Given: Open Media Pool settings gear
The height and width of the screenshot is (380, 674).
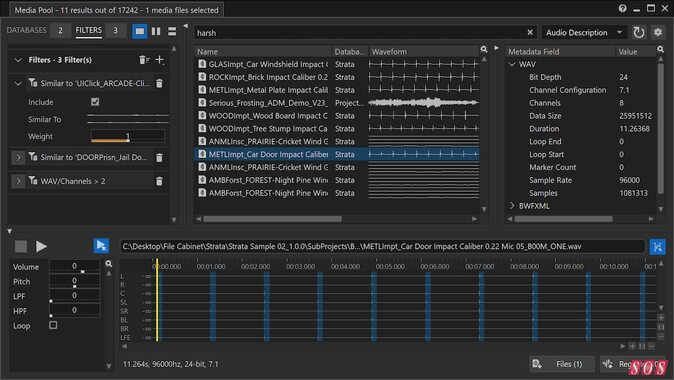Looking at the screenshot, I should click(658, 32).
